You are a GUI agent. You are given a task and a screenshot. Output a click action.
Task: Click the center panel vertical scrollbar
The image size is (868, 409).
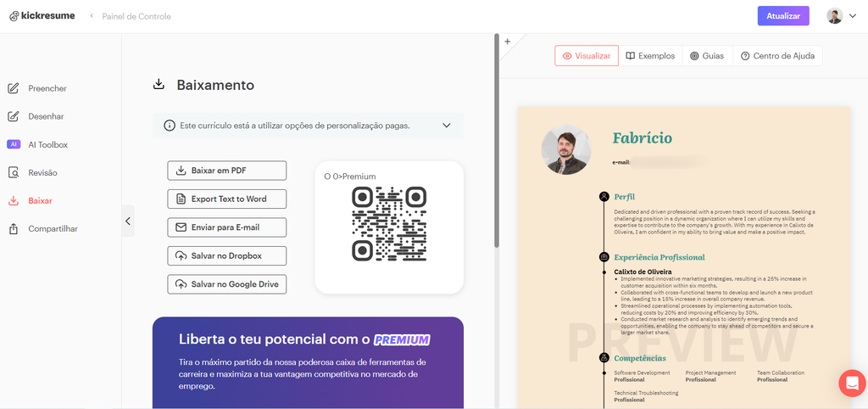tap(497, 142)
